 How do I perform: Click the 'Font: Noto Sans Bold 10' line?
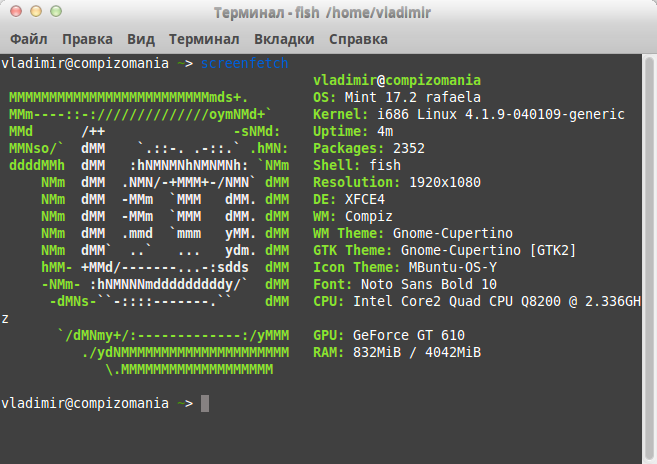click(405, 284)
